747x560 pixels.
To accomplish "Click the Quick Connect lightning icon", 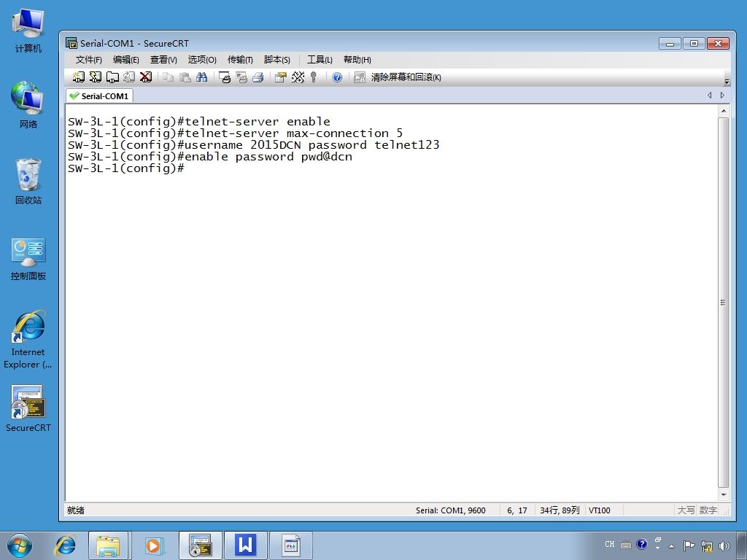I will coord(96,77).
